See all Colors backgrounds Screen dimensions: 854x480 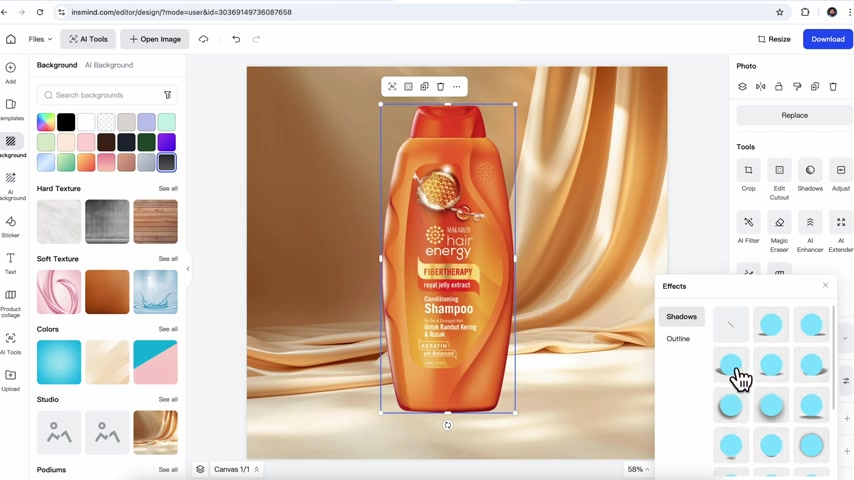pos(168,329)
